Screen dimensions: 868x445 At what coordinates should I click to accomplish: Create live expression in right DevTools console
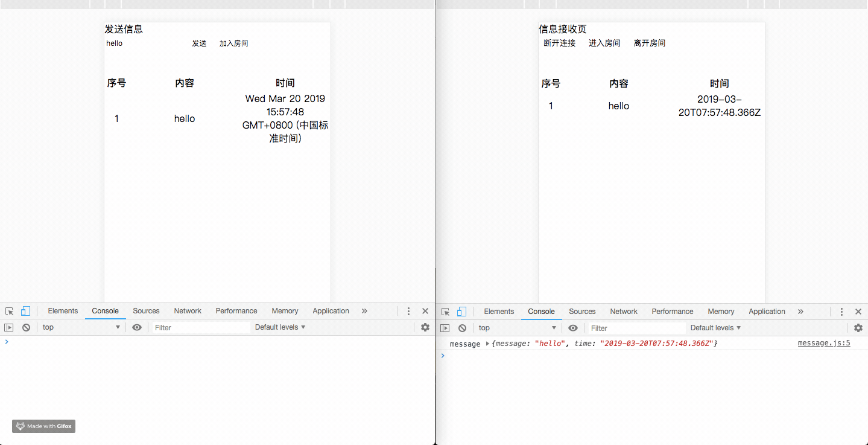573,328
